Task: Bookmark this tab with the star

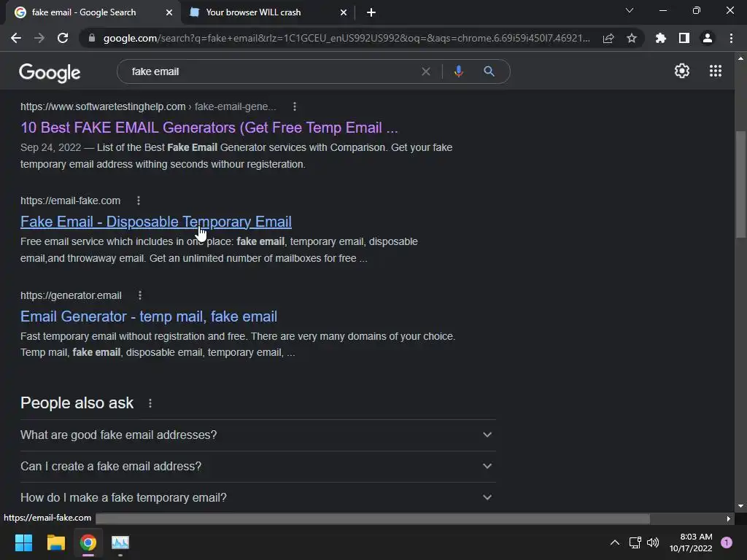Action: [x=632, y=38]
